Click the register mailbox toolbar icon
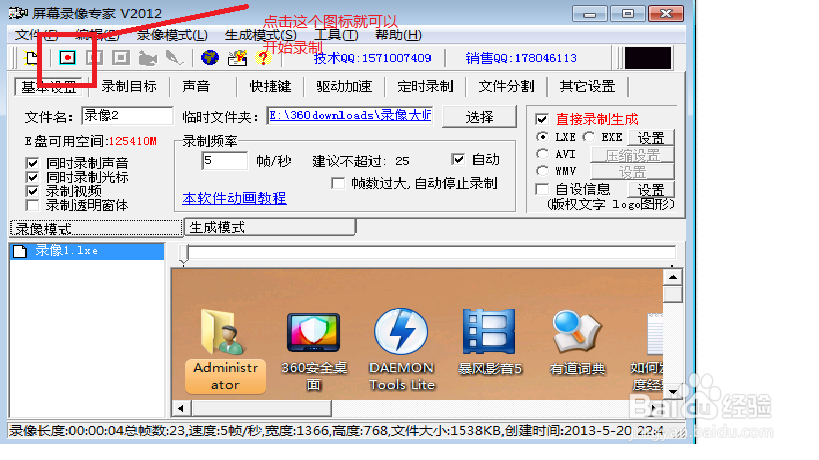 click(x=238, y=57)
